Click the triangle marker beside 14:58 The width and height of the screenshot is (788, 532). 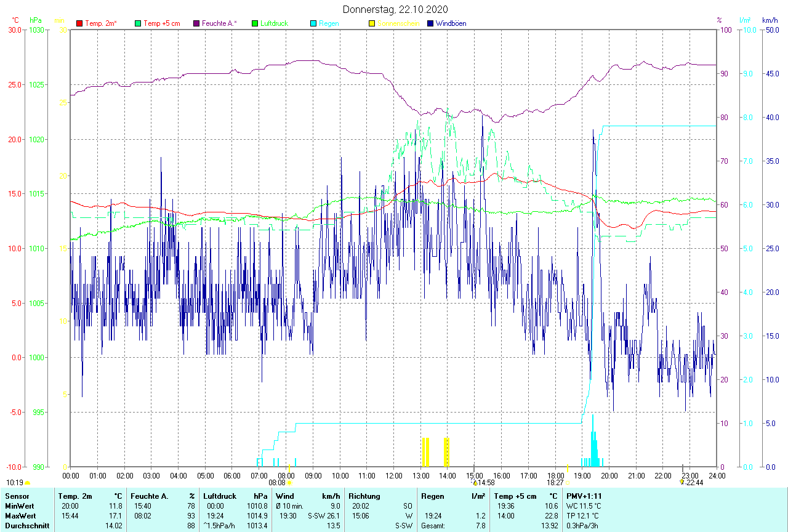(475, 483)
